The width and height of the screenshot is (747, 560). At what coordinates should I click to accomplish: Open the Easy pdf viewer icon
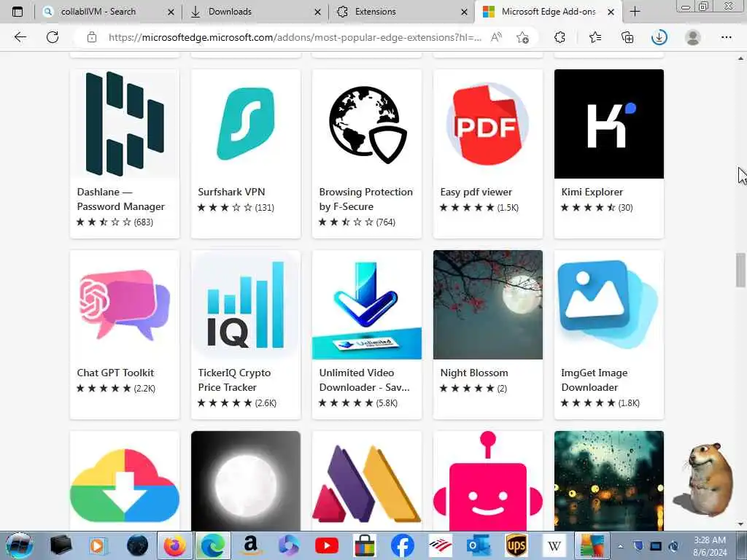tap(488, 124)
